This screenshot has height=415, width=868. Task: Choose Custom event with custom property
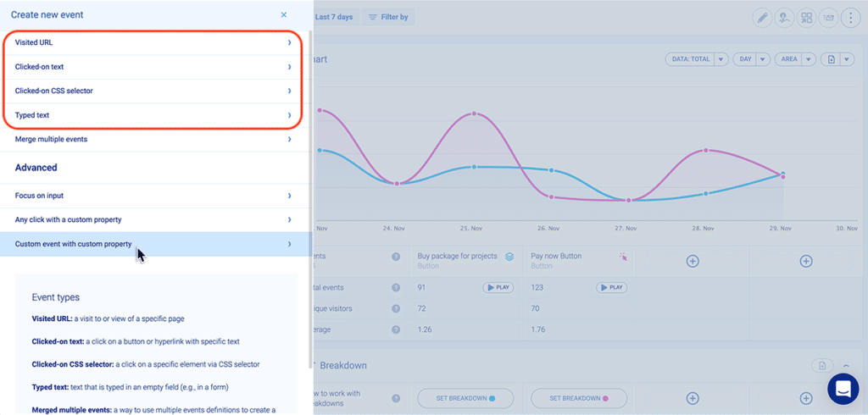[x=153, y=244]
